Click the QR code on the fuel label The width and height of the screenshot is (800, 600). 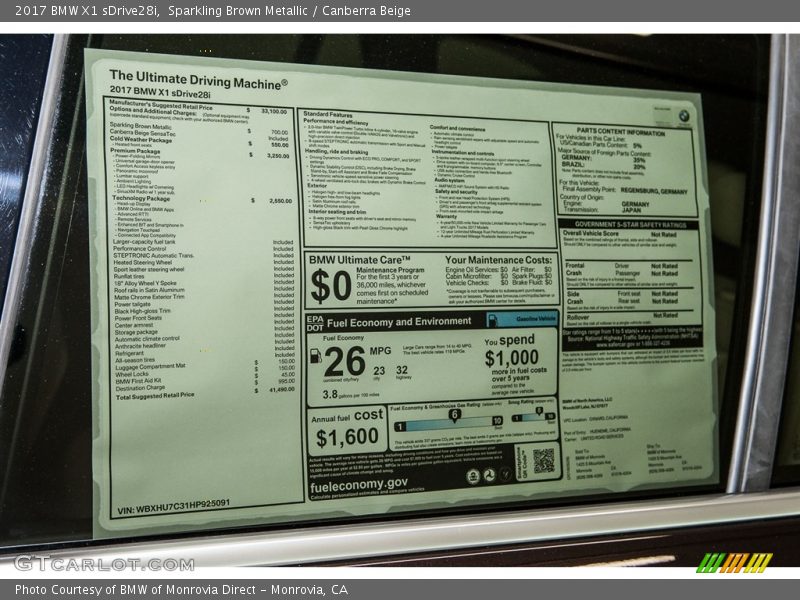(543, 460)
